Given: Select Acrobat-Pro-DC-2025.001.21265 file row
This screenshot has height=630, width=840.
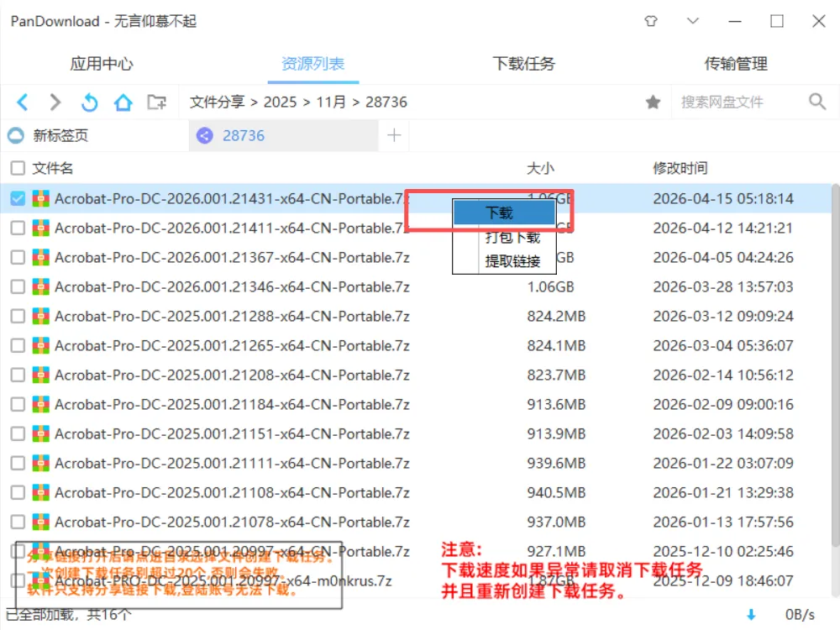Looking at the screenshot, I should tap(416, 345).
